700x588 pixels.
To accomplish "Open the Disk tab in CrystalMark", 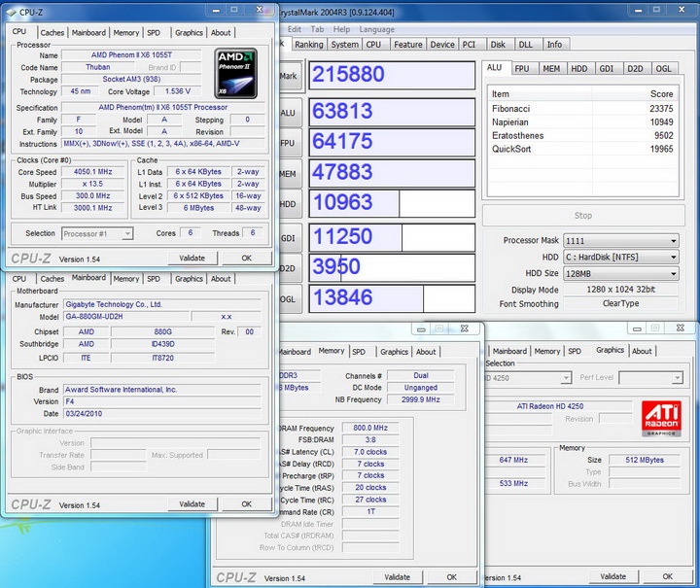I will coord(498,45).
